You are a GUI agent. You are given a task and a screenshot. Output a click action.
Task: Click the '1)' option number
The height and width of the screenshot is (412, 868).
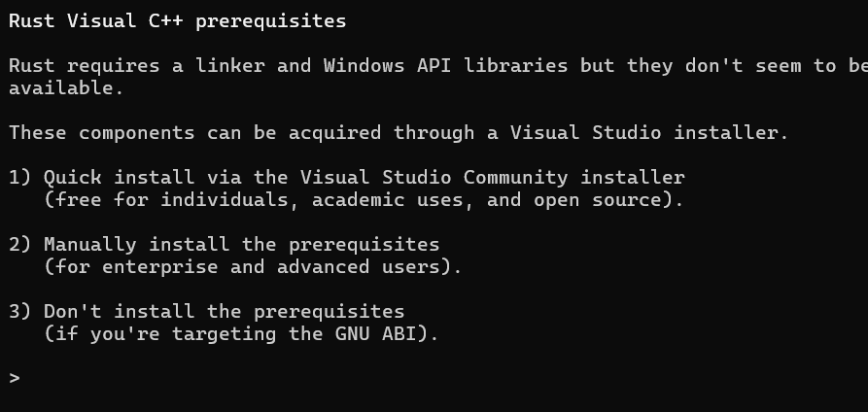coord(20,178)
